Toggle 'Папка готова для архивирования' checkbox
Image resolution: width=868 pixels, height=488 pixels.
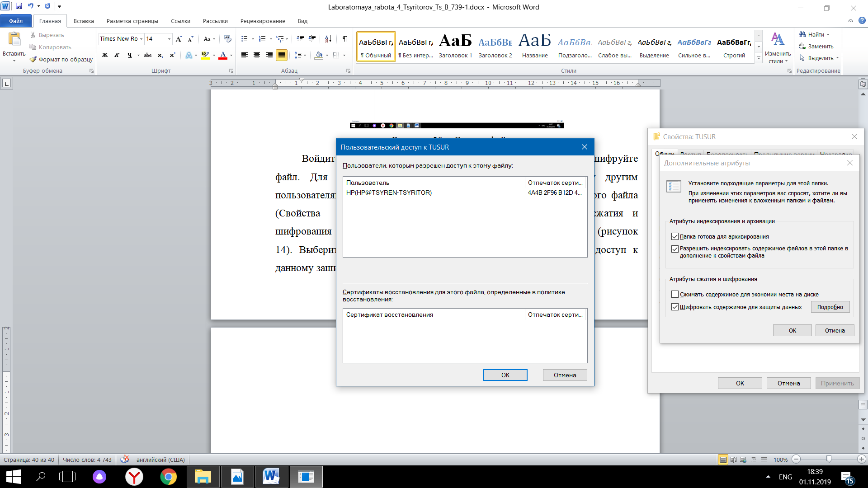[675, 236]
